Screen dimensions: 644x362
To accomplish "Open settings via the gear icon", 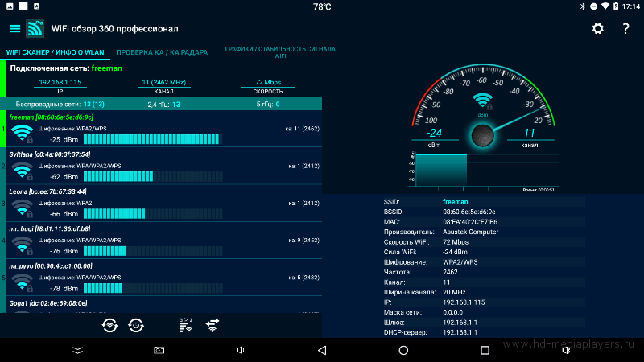I will pos(597,29).
